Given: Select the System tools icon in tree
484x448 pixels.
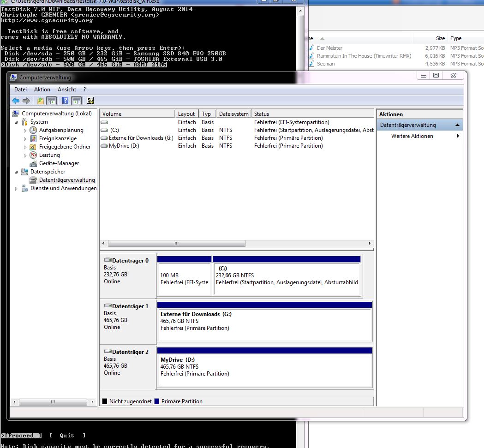Looking at the screenshot, I should [24, 122].
